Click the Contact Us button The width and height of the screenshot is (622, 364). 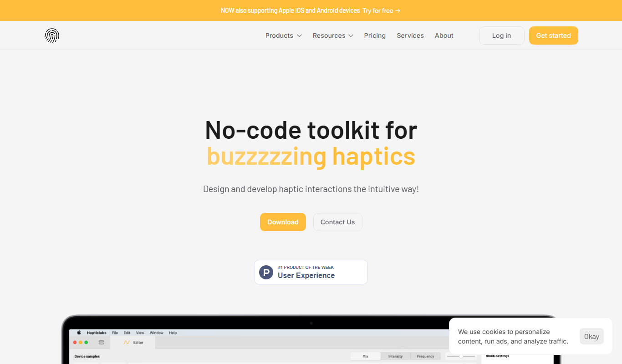[337, 222]
